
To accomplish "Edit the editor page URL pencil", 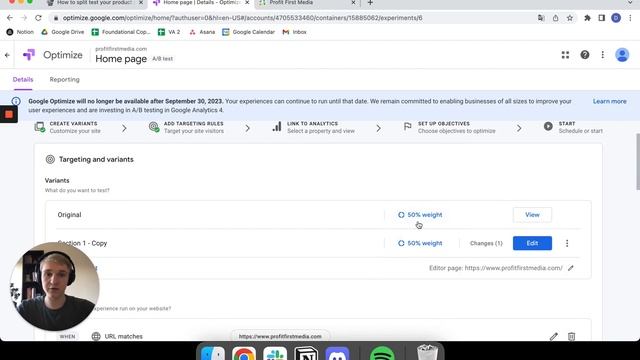I will 571,268.
